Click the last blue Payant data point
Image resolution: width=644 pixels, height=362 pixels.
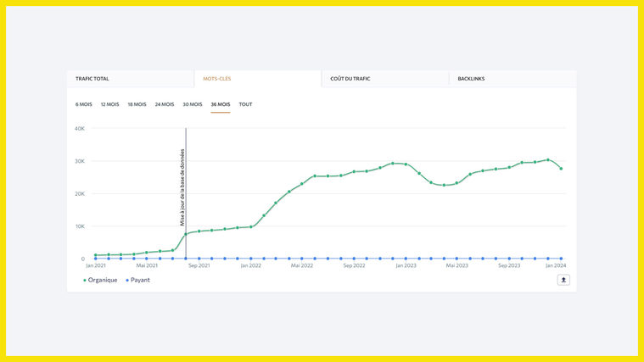(561, 259)
